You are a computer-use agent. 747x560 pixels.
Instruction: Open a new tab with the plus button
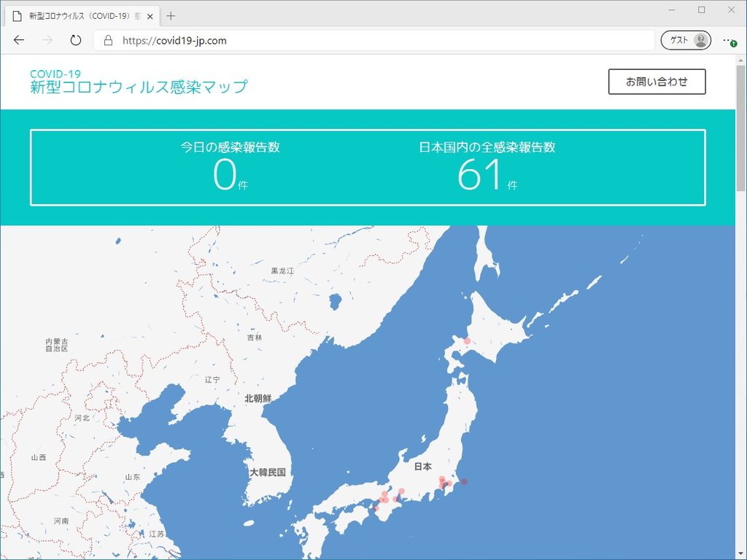pyautogui.click(x=171, y=15)
